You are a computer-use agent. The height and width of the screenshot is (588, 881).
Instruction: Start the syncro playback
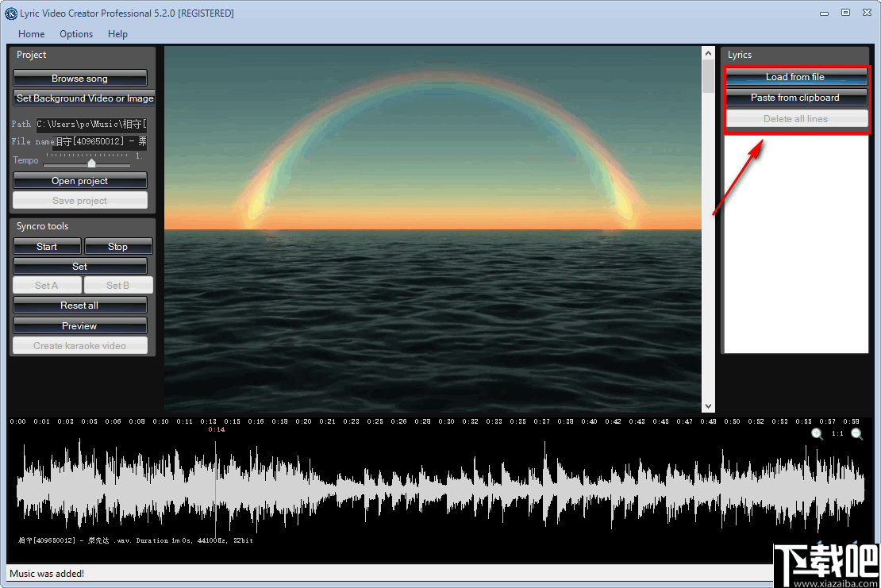coord(47,247)
